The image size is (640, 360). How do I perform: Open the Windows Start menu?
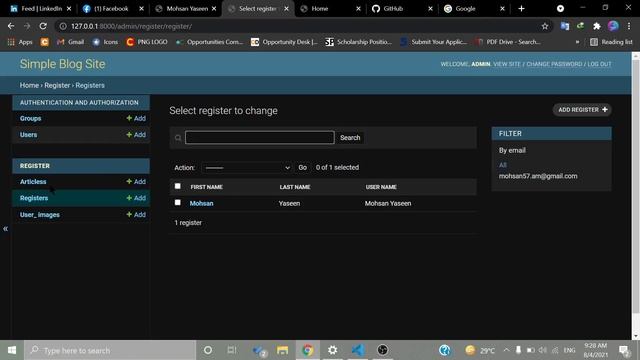click(12, 350)
